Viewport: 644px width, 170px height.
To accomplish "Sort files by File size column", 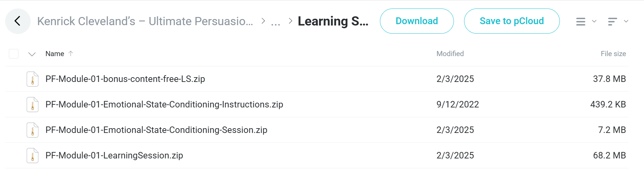I will click(613, 54).
